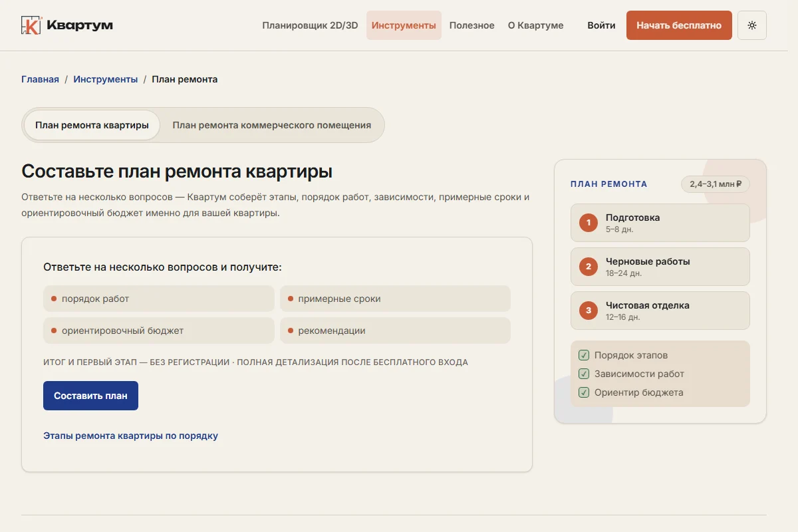Click the Составьте план ремонта квартиры heading
This screenshot has height=532, width=798.
pyautogui.click(x=177, y=172)
